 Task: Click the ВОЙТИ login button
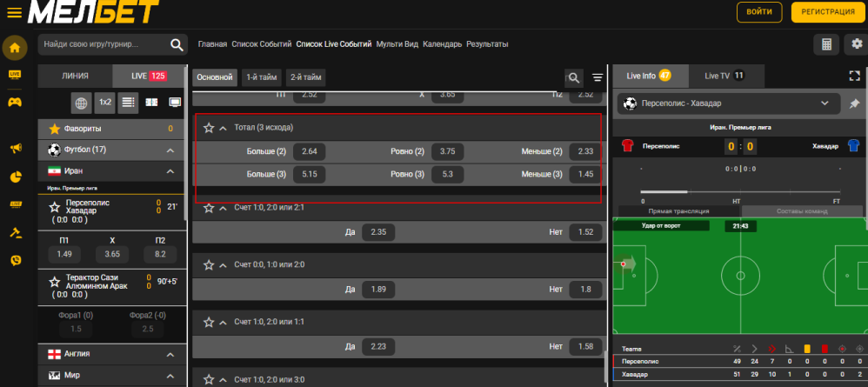click(x=758, y=12)
